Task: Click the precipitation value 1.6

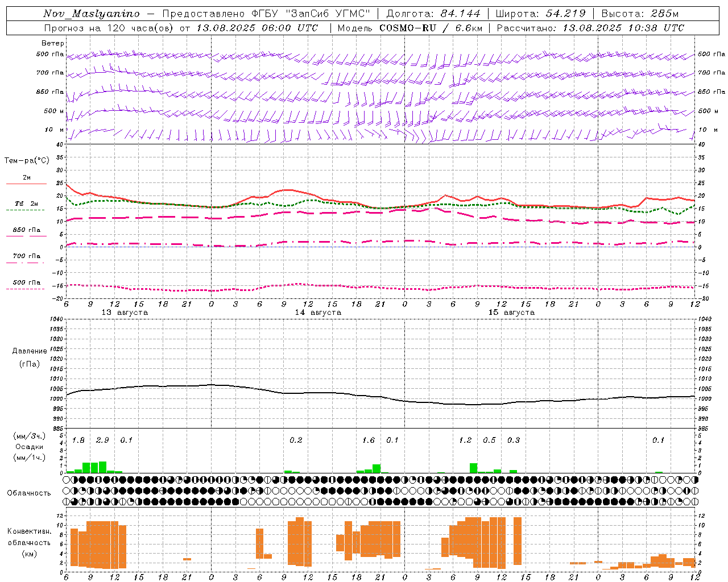Action: (369, 440)
